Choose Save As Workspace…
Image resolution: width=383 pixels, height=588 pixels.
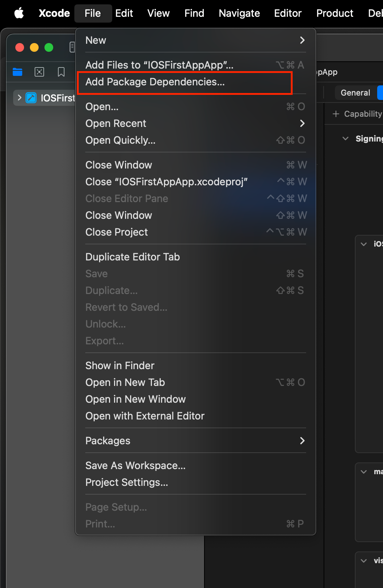[195, 465]
